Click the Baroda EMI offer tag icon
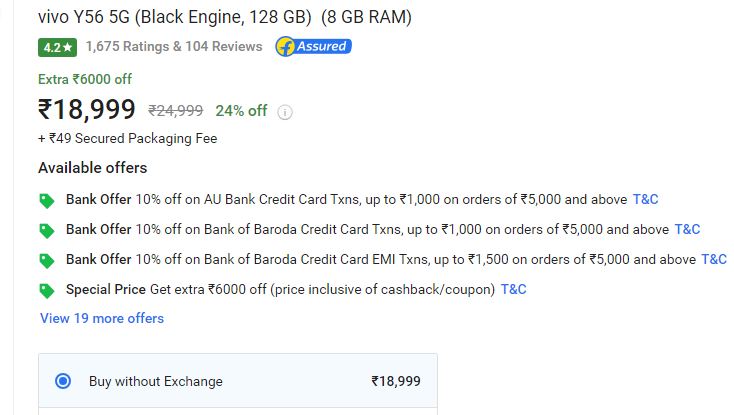734x415 pixels. (x=47, y=261)
